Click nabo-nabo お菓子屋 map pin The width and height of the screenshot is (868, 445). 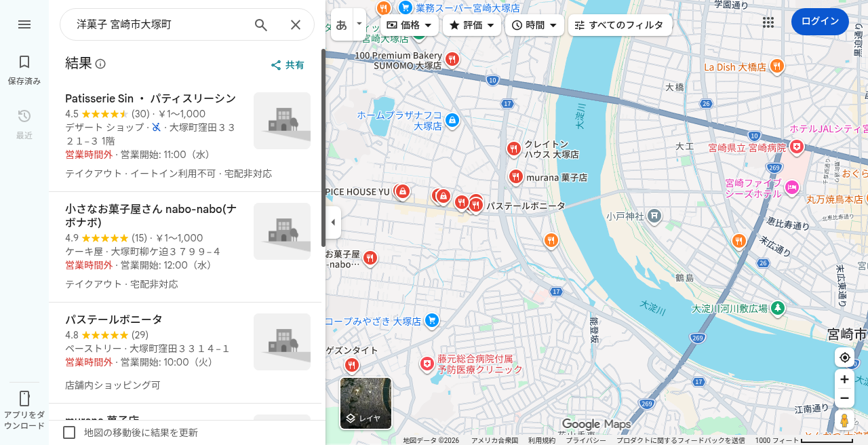[370, 258]
